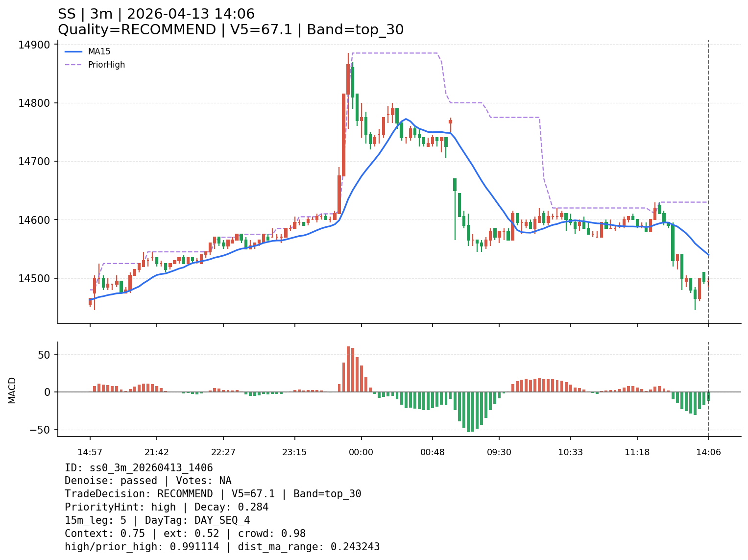The height and width of the screenshot is (560, 748).
Task: Click the vertical MACD axis title
Action: click(12, 390)
